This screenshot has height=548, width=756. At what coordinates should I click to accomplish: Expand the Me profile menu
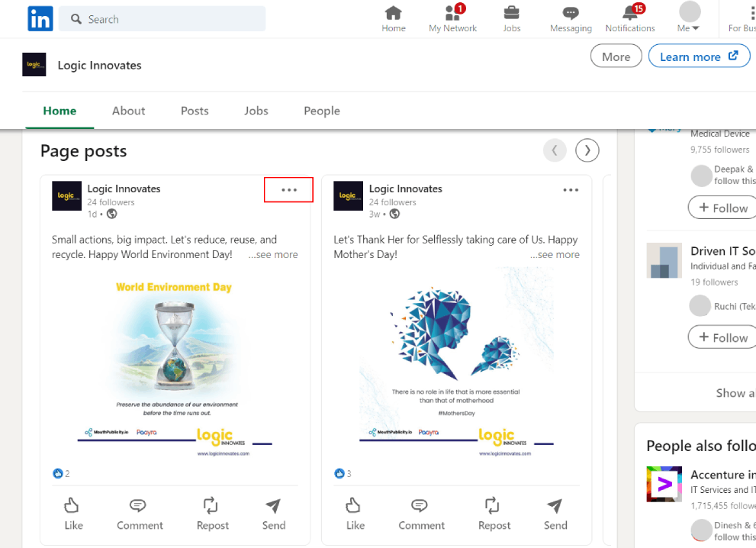[689, 18]
